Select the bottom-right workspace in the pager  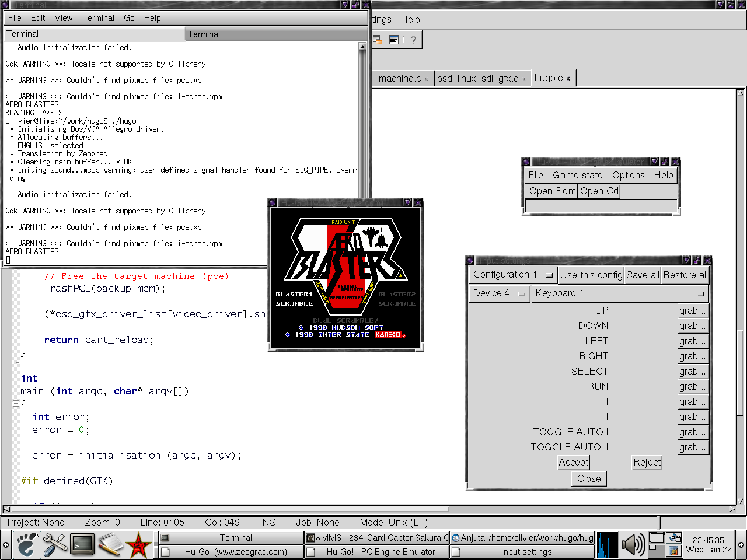(673, 551)
